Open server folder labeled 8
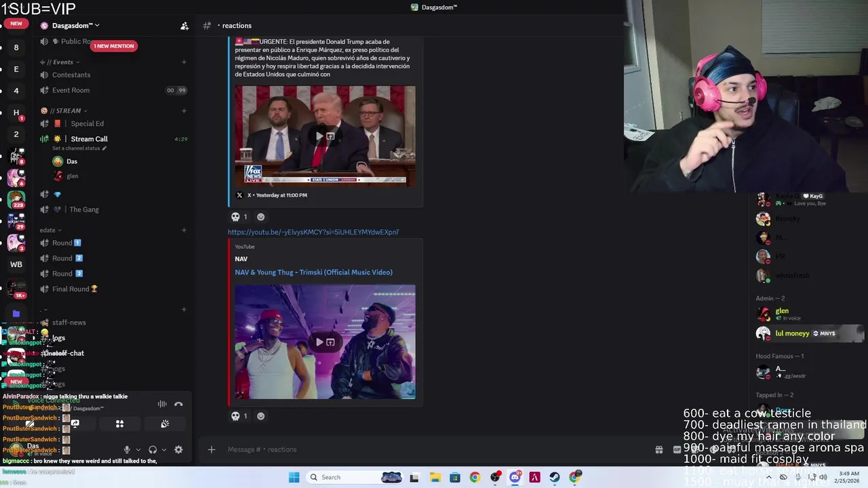The width and height of the screenshot is (868, 488). (16, 47)
